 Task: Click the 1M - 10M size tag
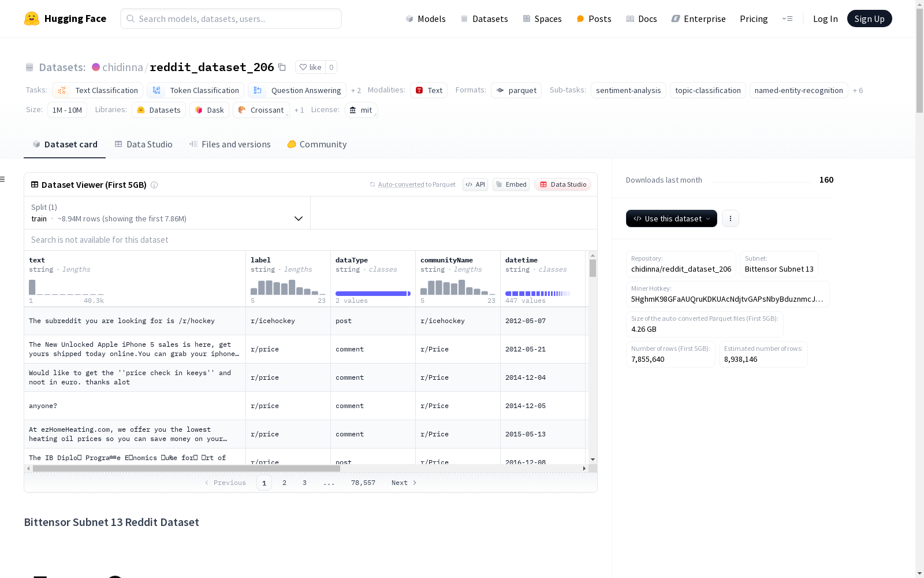coord(67,110)
